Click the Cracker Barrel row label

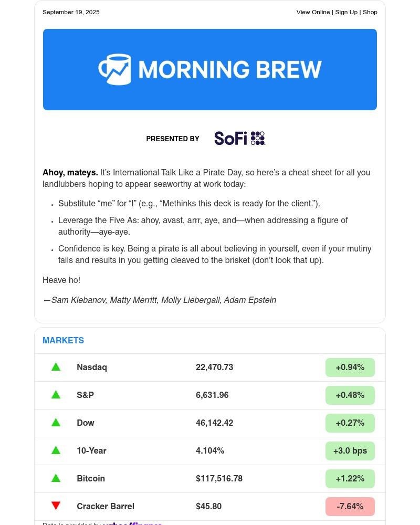106,507
